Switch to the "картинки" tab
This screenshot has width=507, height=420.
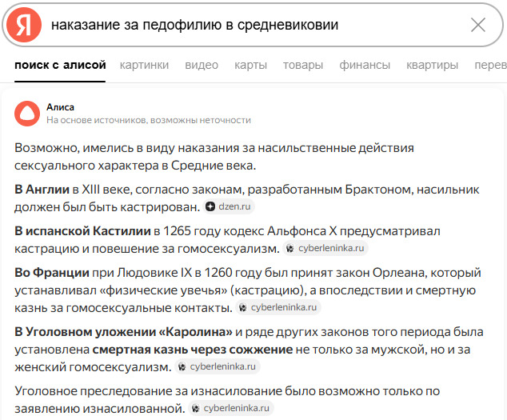pyautogui.click(x=145, y=65)
